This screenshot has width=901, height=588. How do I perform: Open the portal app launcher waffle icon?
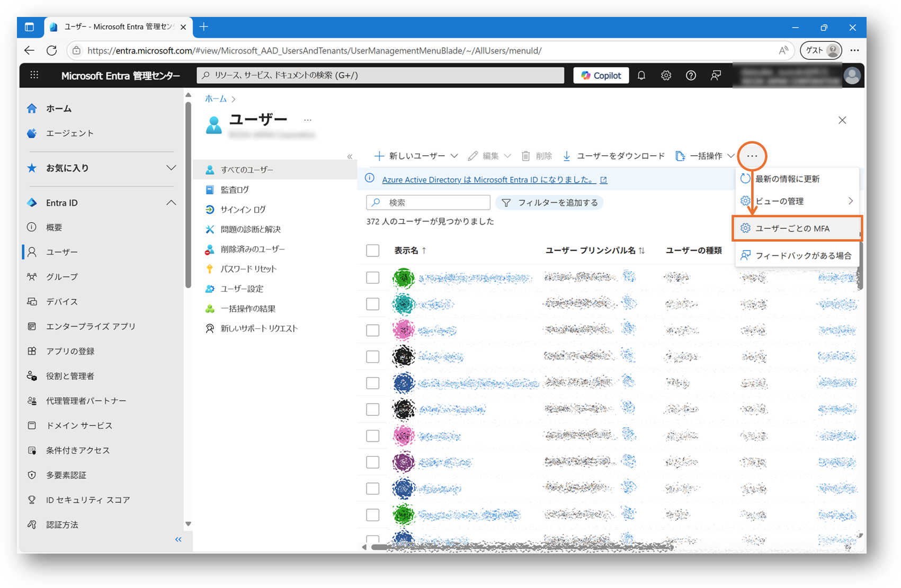34,75
